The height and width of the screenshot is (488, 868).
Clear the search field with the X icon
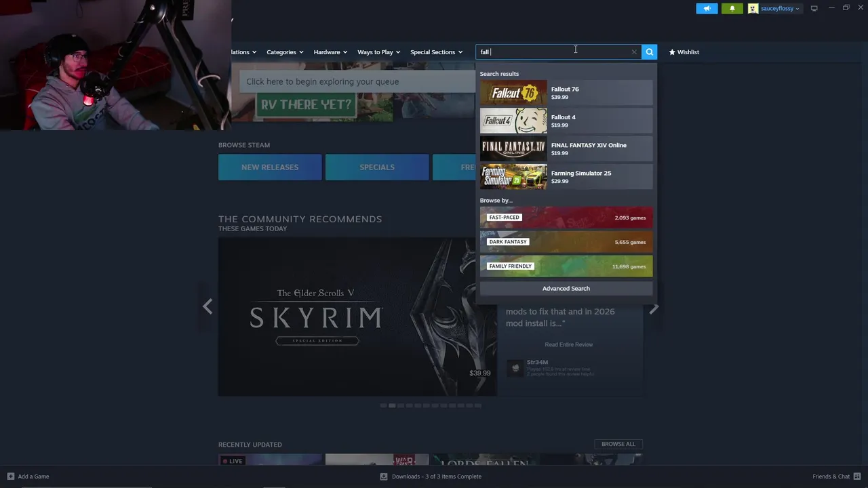pyautogui.click(x=634, y=52)
